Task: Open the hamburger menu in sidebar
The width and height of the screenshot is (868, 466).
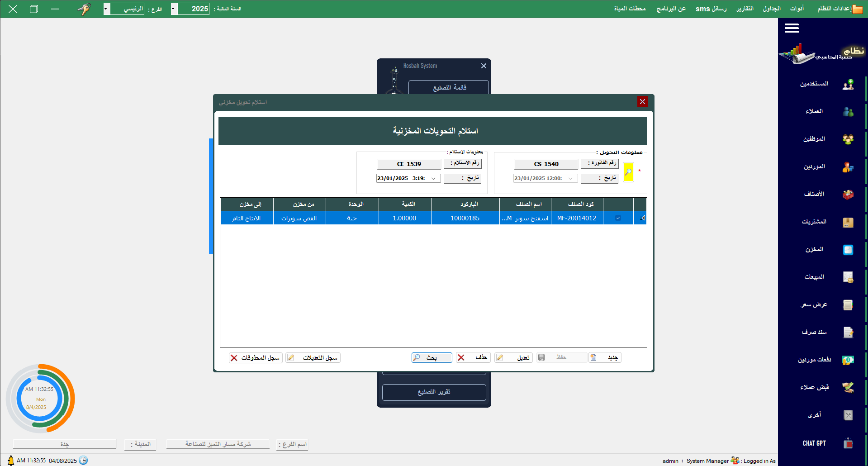Action: pos(791,29)
